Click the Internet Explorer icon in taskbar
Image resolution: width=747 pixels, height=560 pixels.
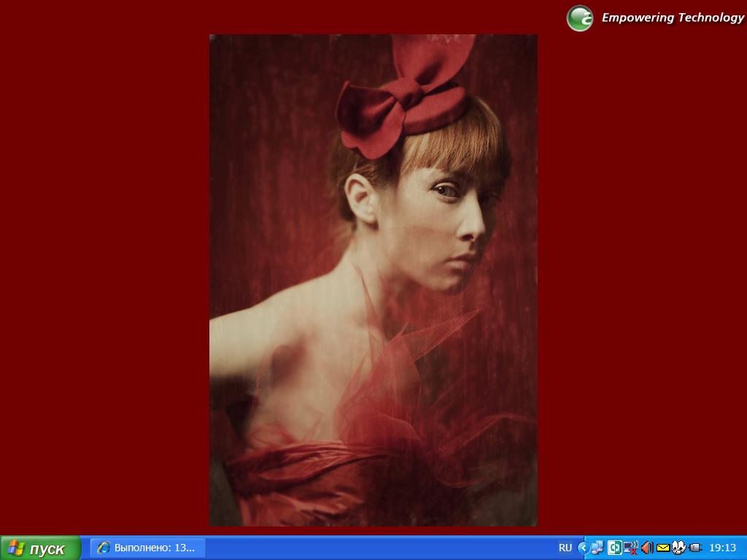pos(104,548)
